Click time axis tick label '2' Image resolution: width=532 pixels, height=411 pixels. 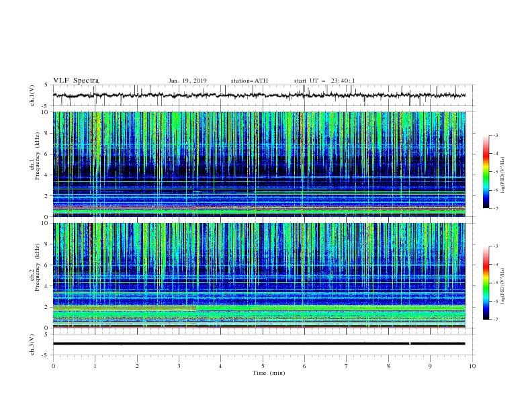(x=137, y=366)
